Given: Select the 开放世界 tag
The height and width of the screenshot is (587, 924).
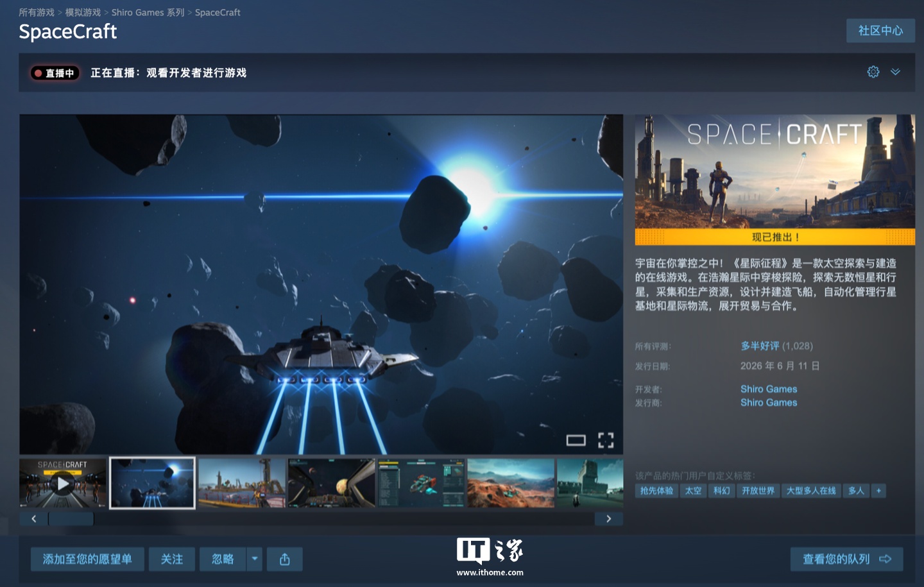Looking at the screenshot, I should [x=758, y=491].
